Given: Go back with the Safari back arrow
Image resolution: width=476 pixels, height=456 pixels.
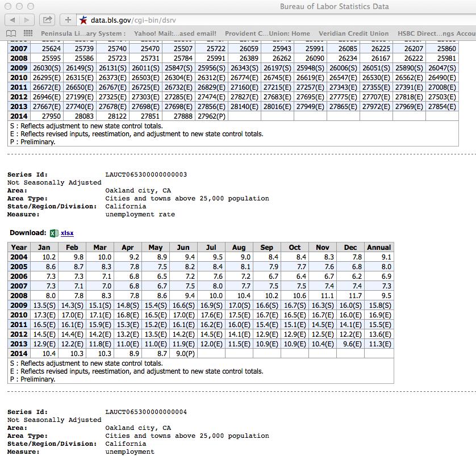Looking at the screenshot, I should click(12, 20).
